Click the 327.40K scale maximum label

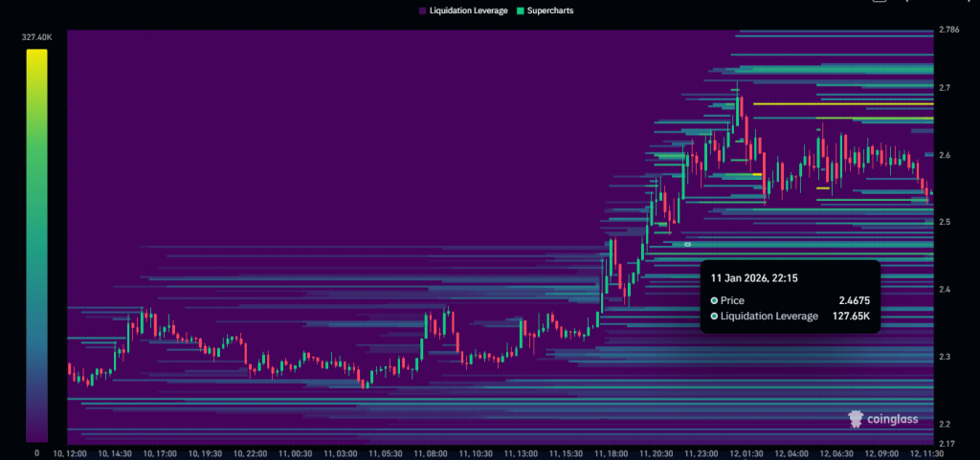pos(37,37)
